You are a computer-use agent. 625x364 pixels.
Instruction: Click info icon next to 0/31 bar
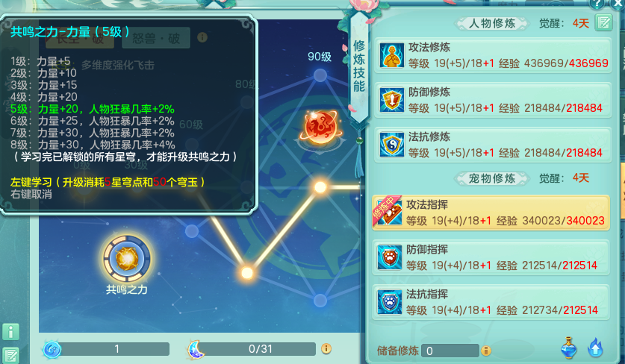326,349
